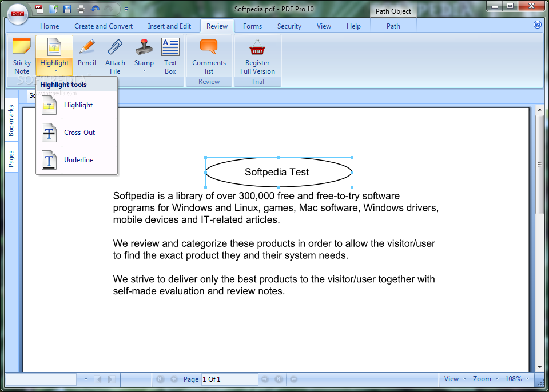Click the paragraph starting 'We review and categorize'
Viewport: 549px width, 392px height.
point(274,249)
